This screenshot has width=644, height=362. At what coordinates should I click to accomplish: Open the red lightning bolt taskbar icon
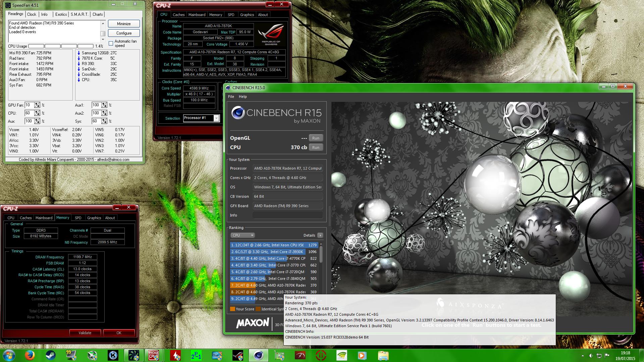[175, 355]
